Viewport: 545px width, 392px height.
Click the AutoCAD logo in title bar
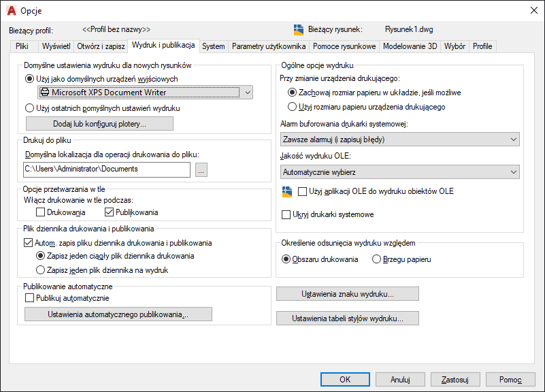[x=12, y=11]
